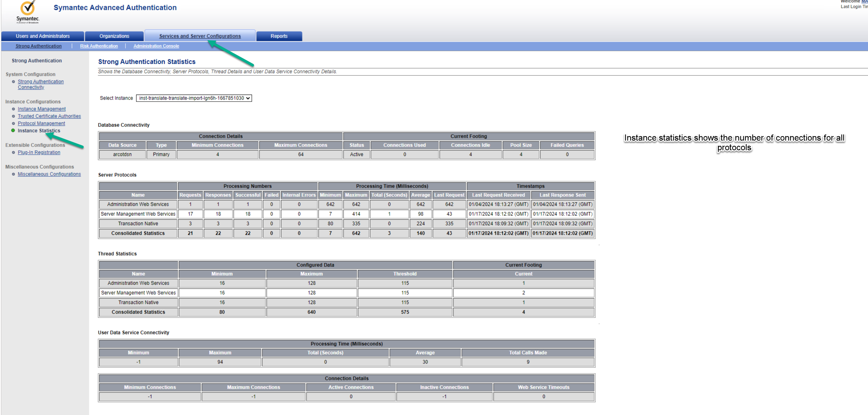Open the Instance Management link
868x415 pixels.
[x=42, y=109]
